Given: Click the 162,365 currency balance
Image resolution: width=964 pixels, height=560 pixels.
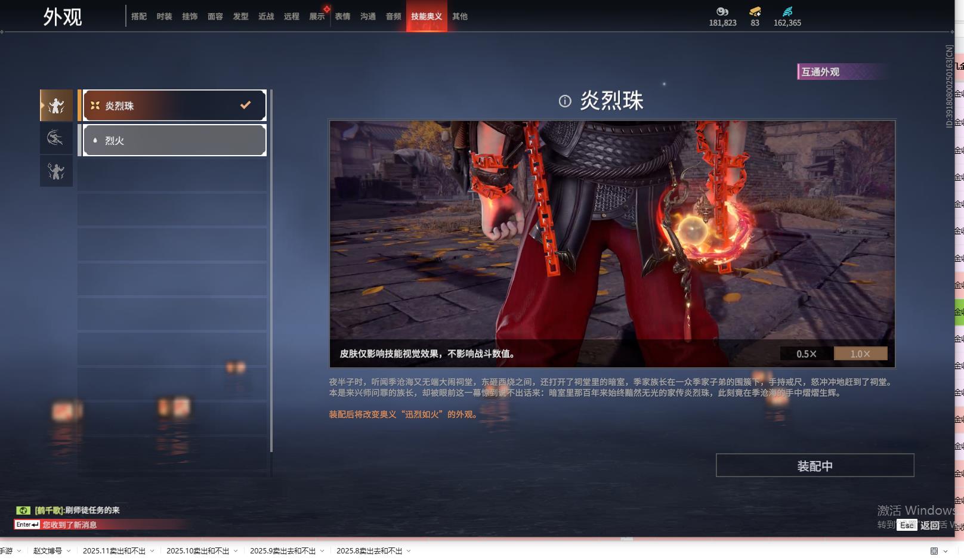Looking at the screenshot, I should (x=787, y=23).
